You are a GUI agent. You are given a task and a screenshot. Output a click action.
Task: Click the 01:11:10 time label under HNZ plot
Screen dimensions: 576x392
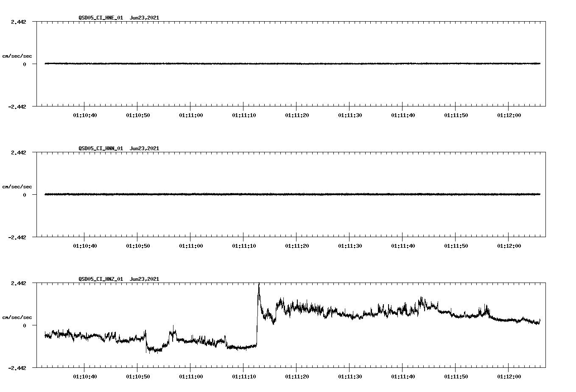coord(244,377)
